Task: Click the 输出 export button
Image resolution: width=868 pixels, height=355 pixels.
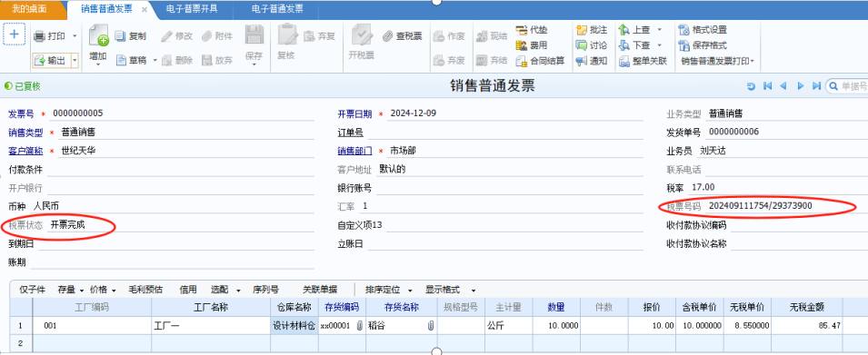Action: click(x=51, y=61)
